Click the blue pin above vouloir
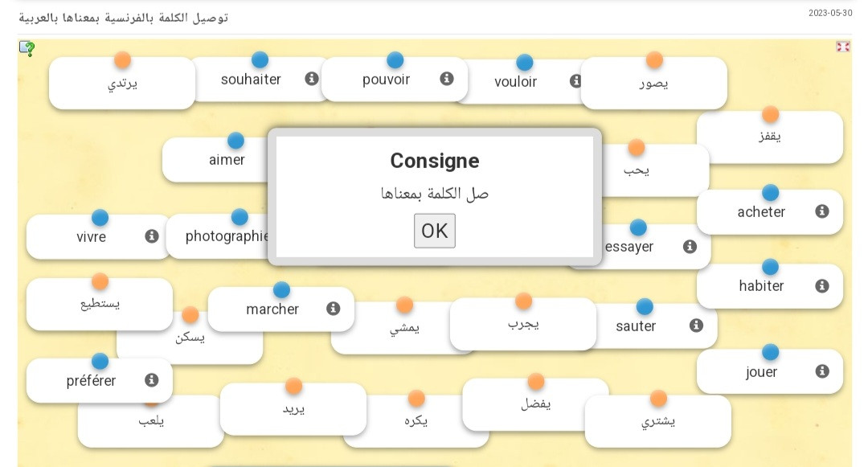 tap(524, 63)
